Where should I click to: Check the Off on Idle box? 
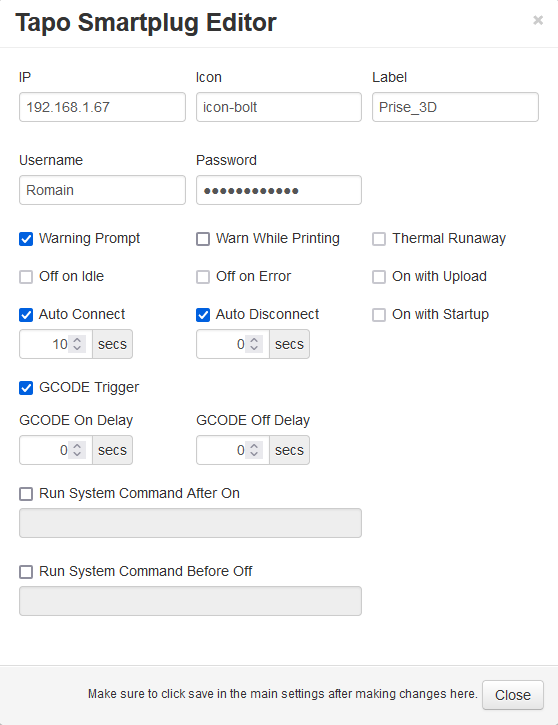(x=26, y=277)
